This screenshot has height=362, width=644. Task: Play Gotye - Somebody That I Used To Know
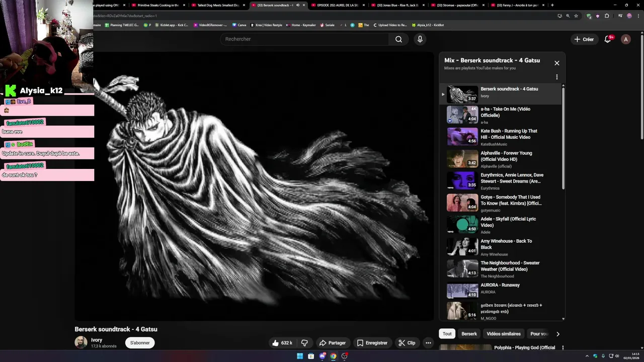tap(501, 203)
